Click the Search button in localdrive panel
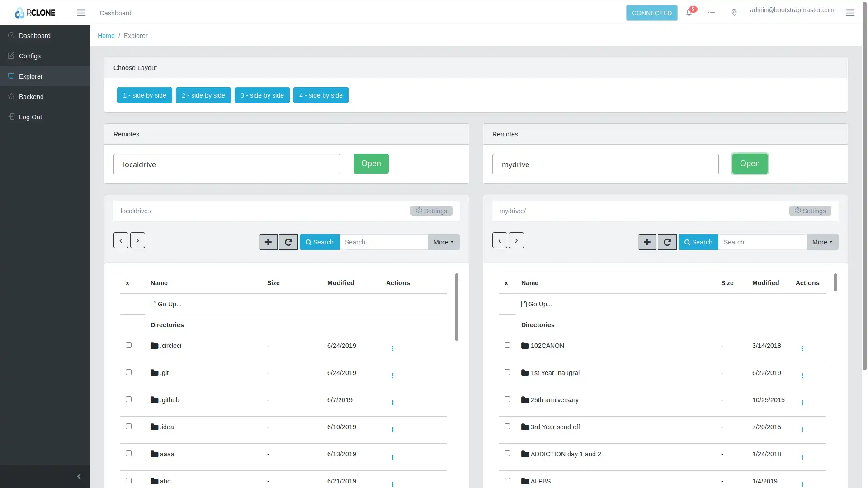868x488 pixels. coord(320,241)
